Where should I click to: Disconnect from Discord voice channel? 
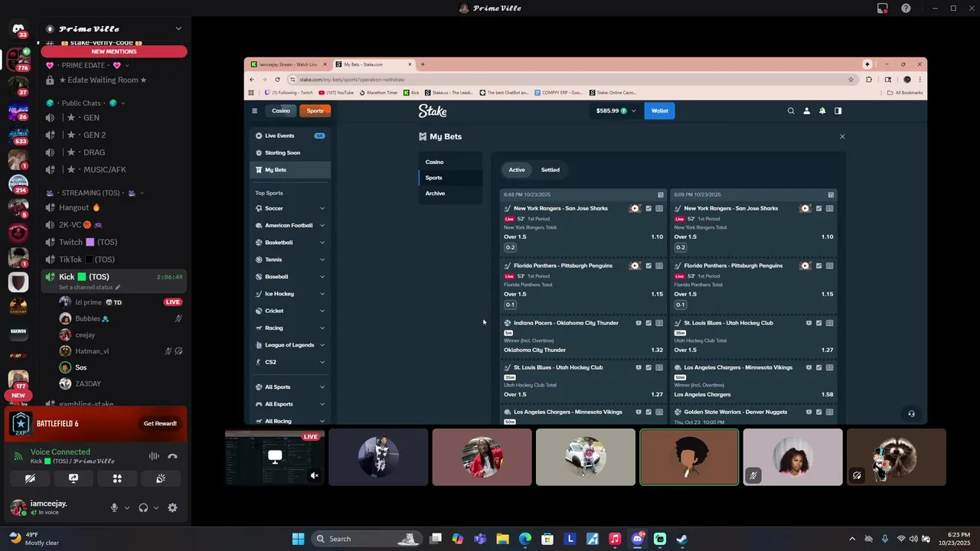click(172, 456)
